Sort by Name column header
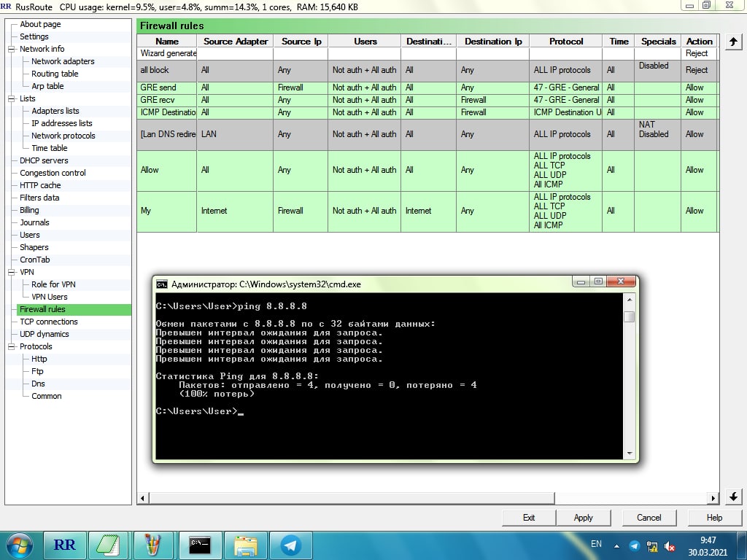747x560 pixels. pos(167,42)
